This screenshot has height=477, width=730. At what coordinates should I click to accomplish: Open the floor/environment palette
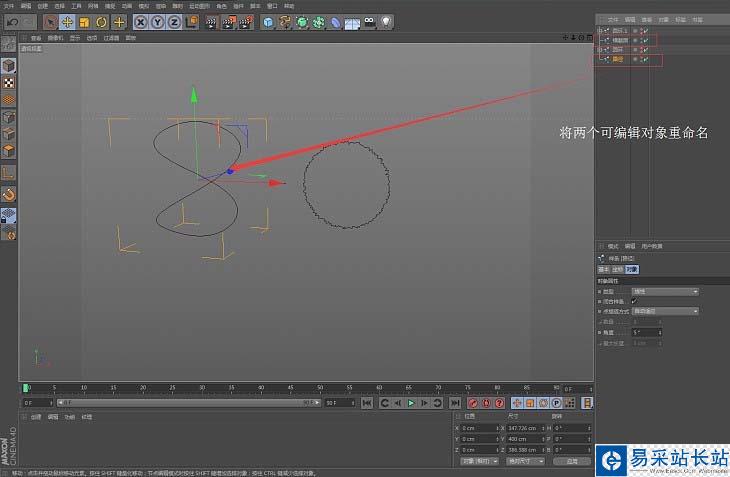352,22
